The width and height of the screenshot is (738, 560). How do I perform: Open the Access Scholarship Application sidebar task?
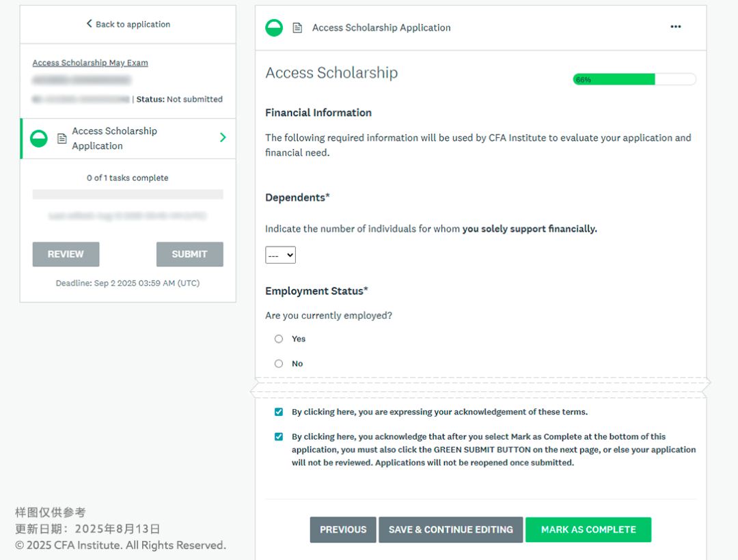(114, 139)
